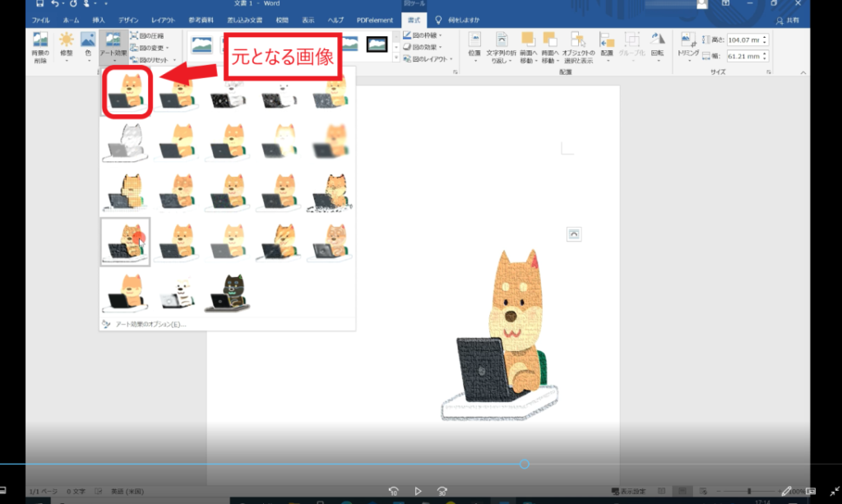Open the ファイル (File) tab
The width and height of the screenshot is (842, 504).
(41, 19)
